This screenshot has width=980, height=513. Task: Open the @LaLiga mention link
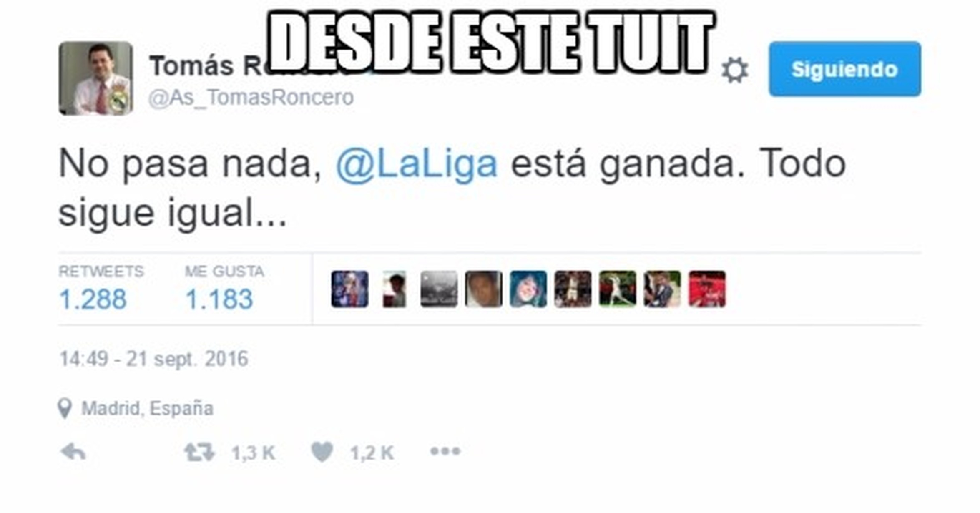pos(417,164)
